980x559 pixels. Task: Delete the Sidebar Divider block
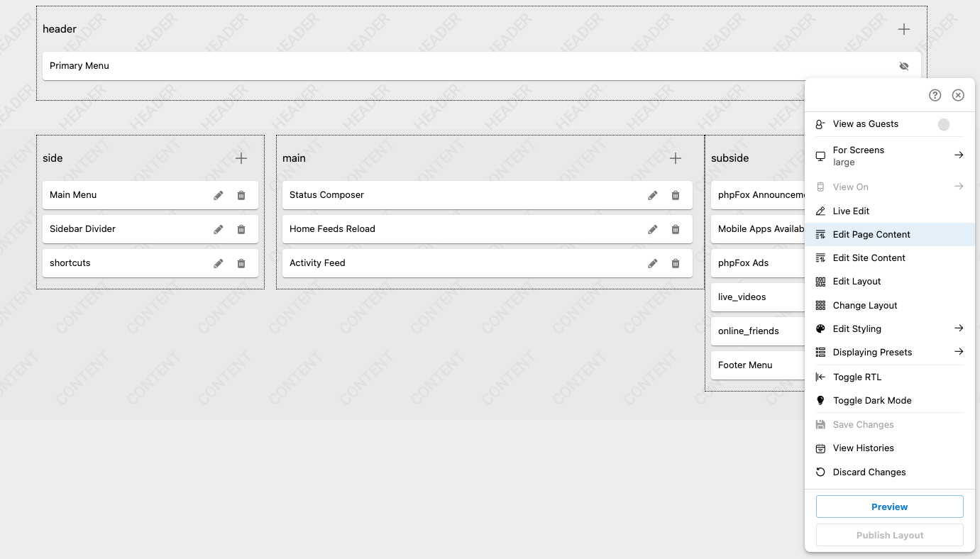coord(241,228)
